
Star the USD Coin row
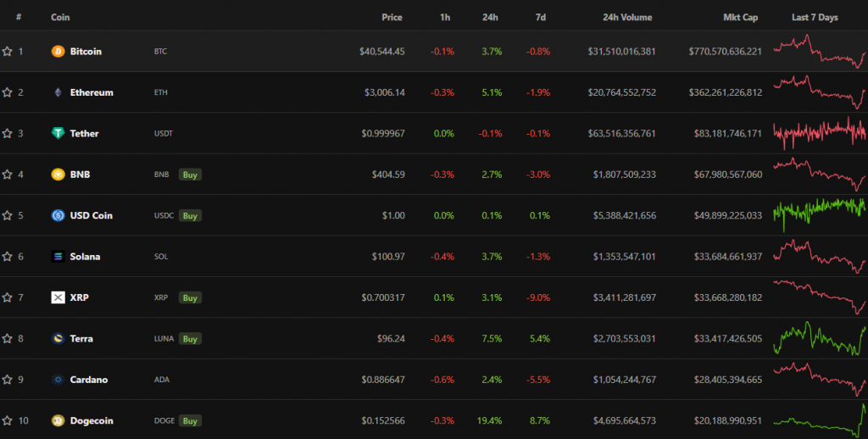tap(7, 215)
